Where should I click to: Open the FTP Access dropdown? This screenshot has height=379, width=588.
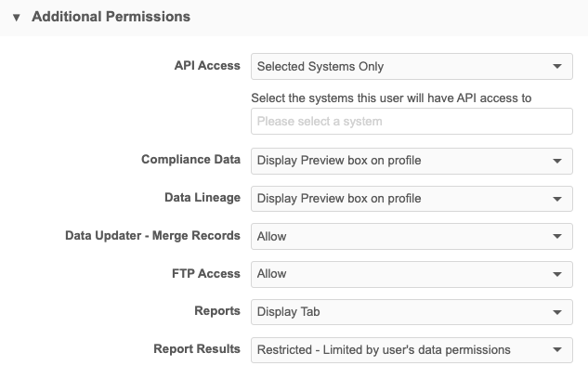[x=401, y=274]
